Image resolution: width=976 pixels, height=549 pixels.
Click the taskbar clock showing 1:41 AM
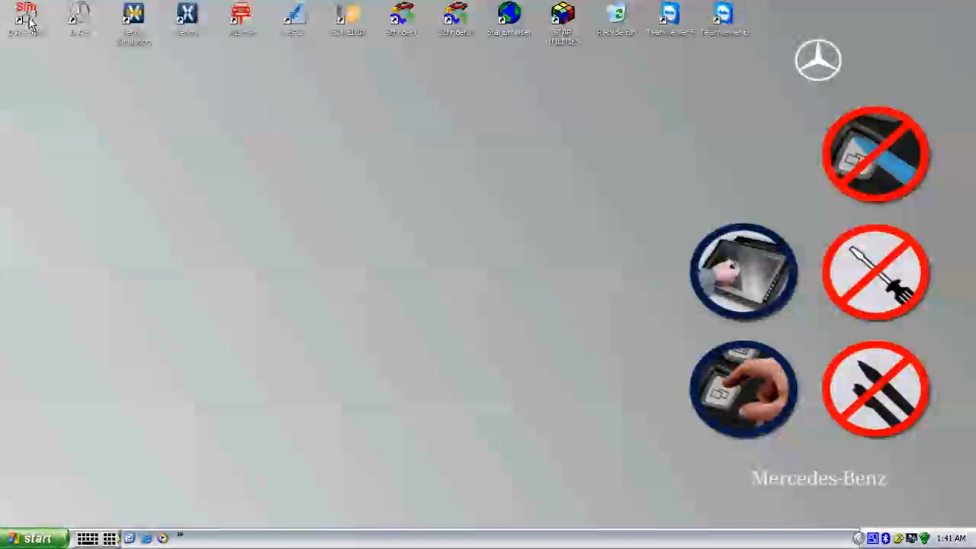pyautogui.click(x=951, y=538)
